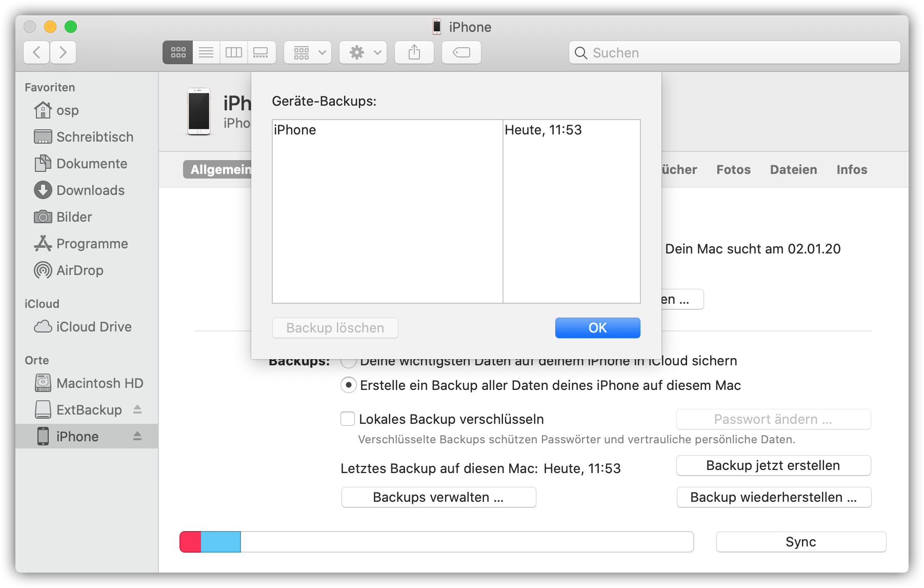Open the group-by arrangement dropdown
The image size is (924, 588).
coord(308,52)
